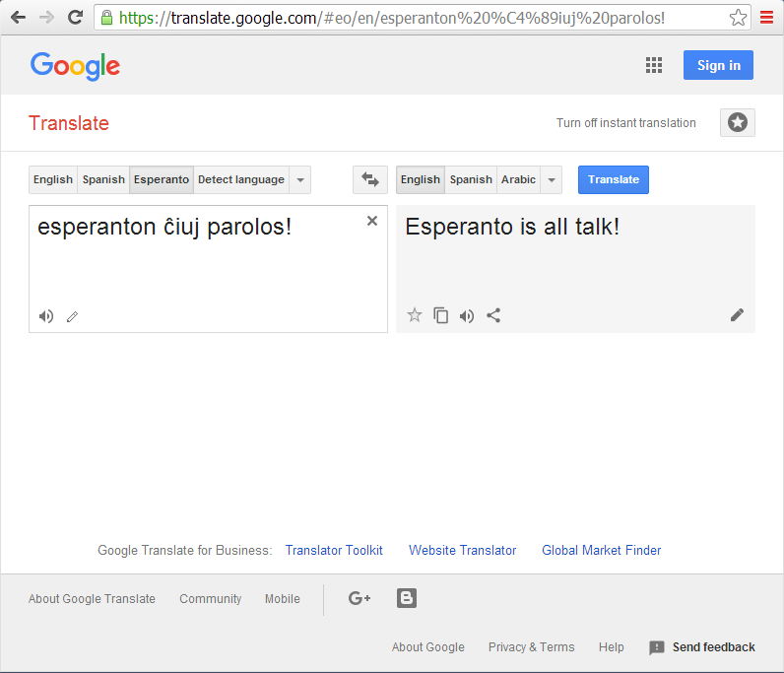Listen to the English translation audio
The height and width of the screenshot is (673, 784).
(x=467, y=315)
